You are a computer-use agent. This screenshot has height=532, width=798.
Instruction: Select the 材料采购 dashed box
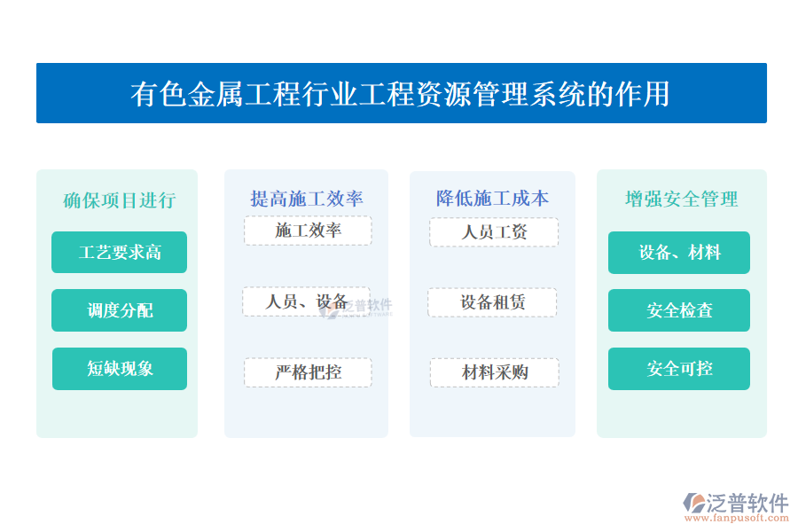click(495, 372)
